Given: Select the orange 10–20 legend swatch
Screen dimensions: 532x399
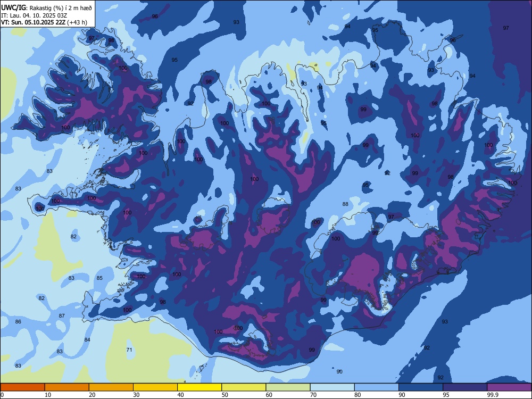Looking at the screenshot, I should click(67, 387).
